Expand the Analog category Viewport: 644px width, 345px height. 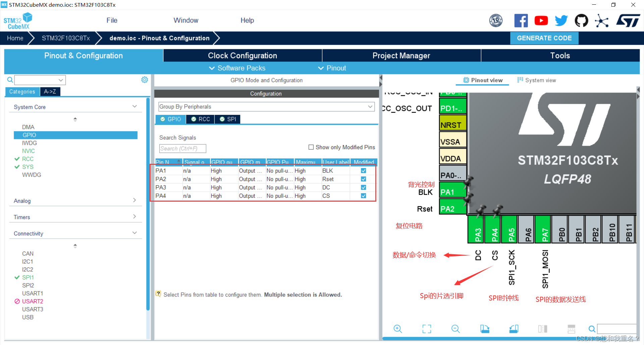pos(135,200)
